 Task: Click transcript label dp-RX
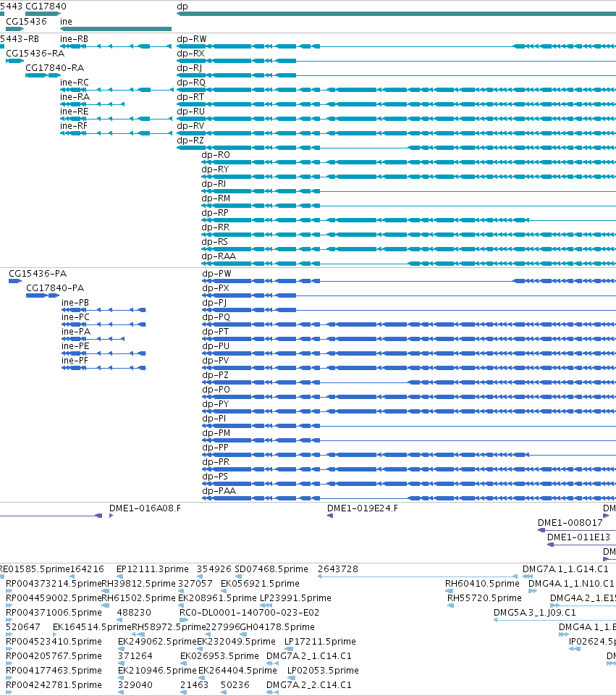pyautogui.click(x=190, y=54)
